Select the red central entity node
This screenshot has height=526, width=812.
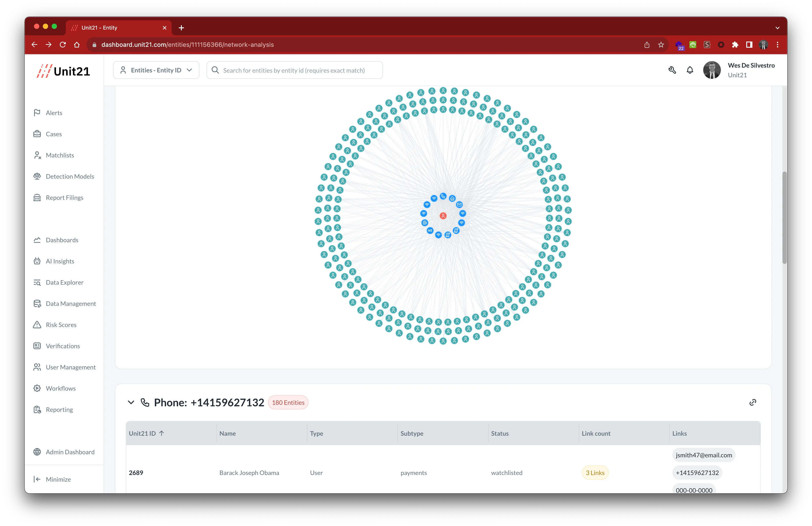[443, 216]
